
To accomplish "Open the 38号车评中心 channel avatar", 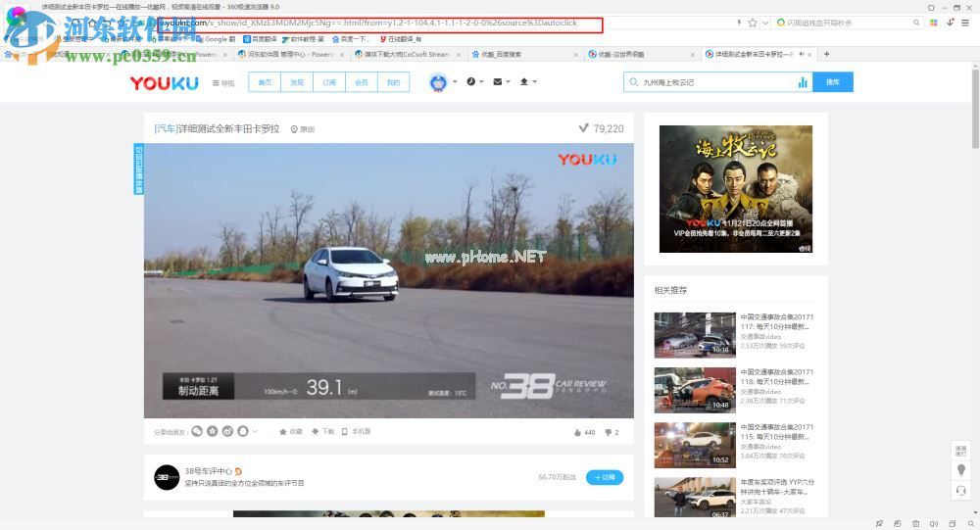I will coord(167,477).
